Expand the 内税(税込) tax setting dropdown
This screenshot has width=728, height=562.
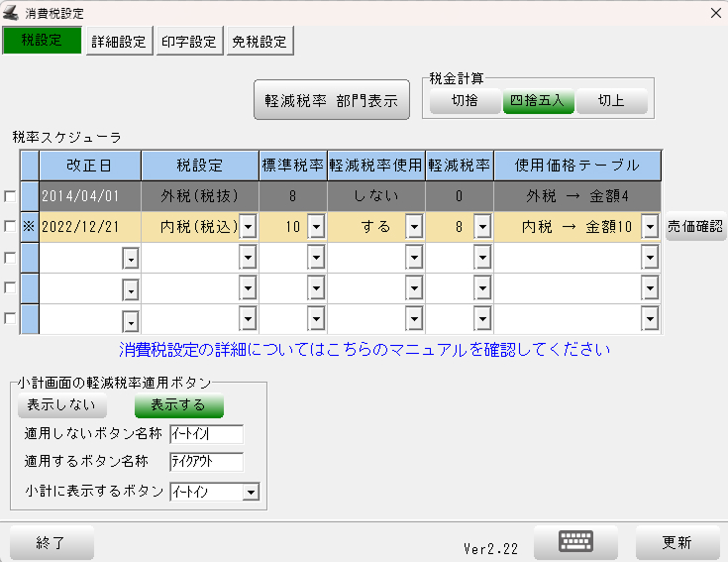248,228
